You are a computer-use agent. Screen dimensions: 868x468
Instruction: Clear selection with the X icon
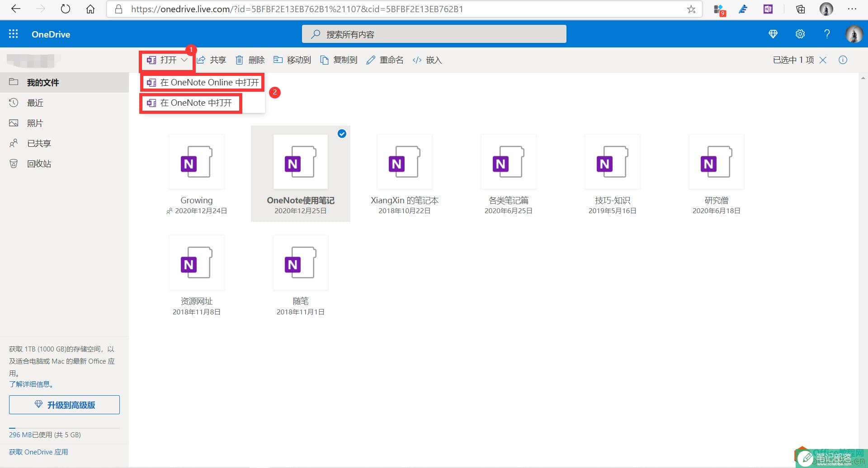point(823,60)
